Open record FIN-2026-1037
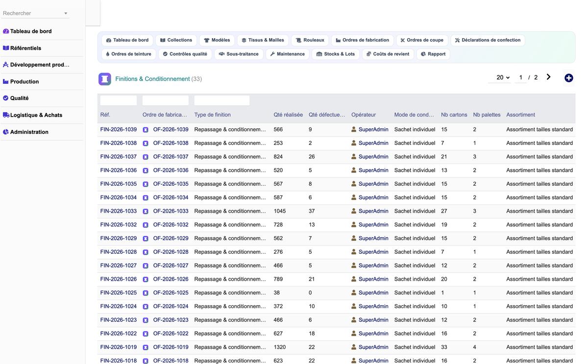The height and width of the screenshot is (364, 588). tap(119, 157)
